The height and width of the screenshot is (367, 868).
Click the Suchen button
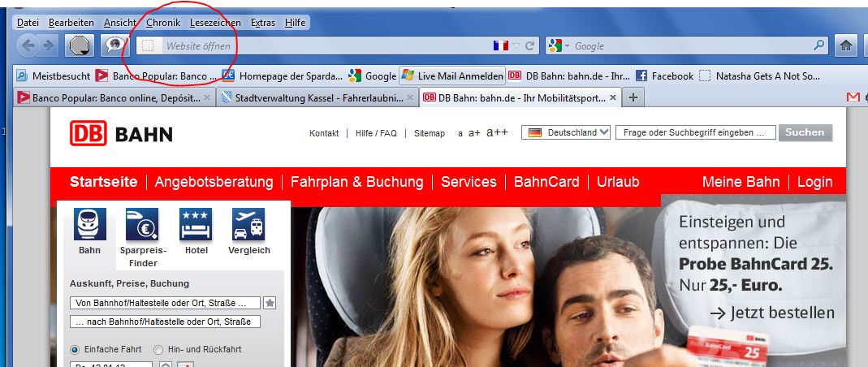click(805, 132)
